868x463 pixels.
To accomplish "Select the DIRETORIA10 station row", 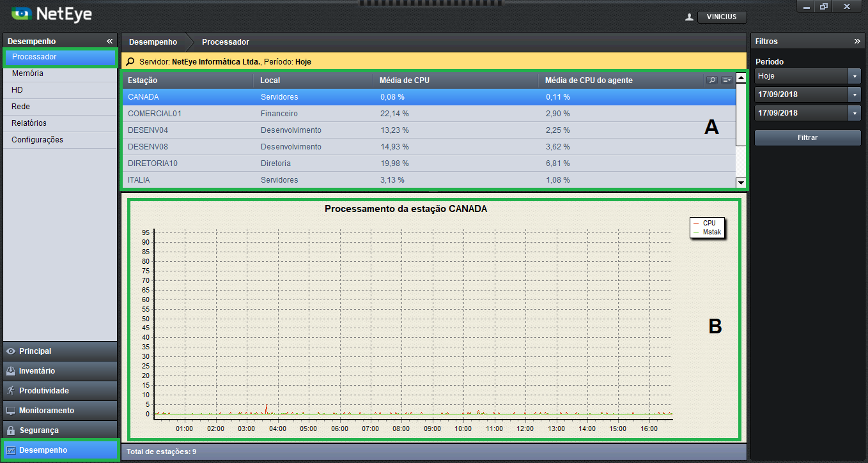I will pos(153,163).
